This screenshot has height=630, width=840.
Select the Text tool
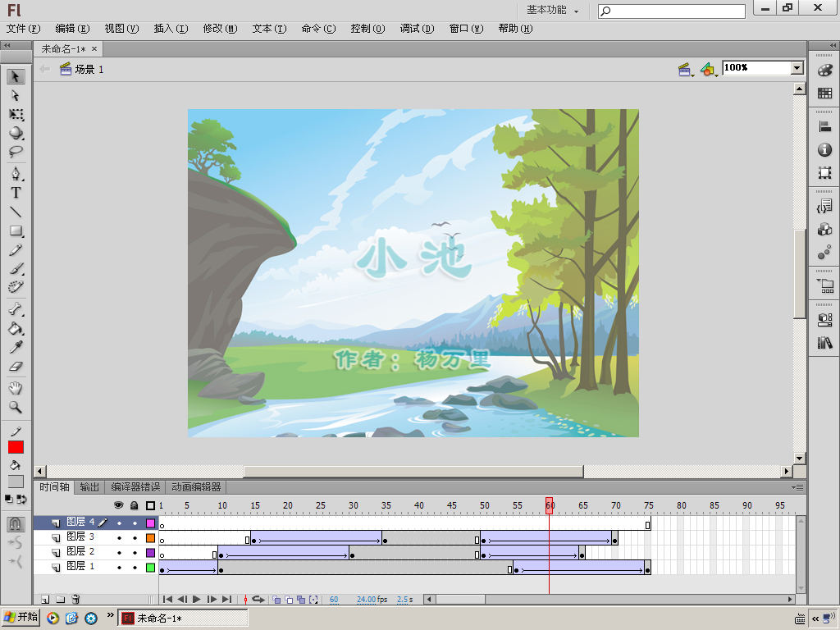[16, 193]
